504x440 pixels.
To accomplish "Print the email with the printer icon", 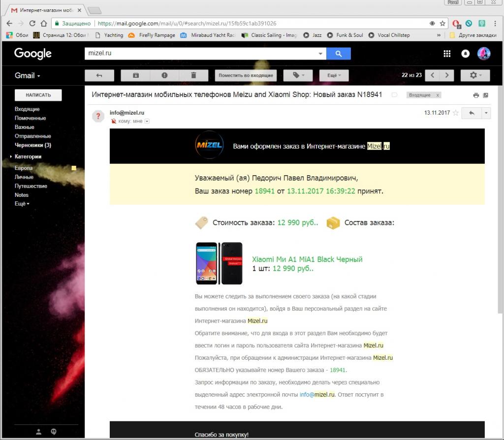I will (x=476, y=95).
